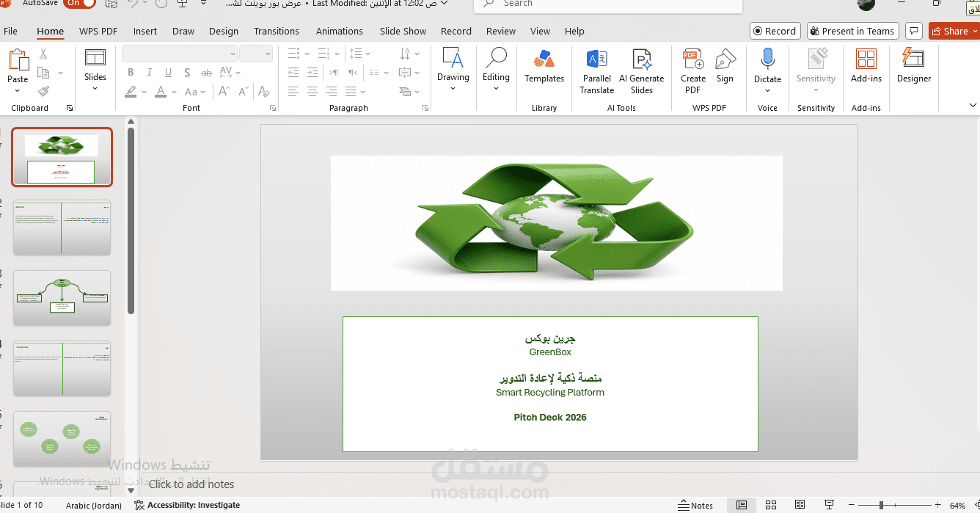The image size is (980, 513).
Task: Open Templates library
Action: pos(544,66)
